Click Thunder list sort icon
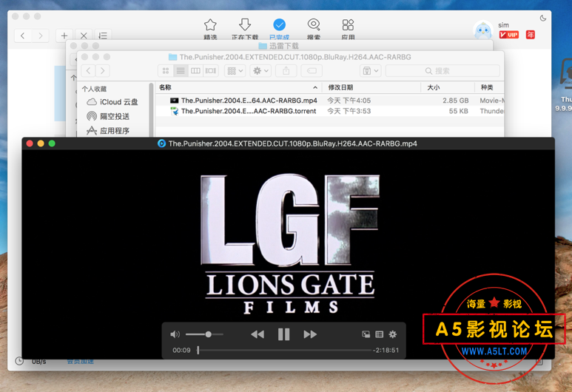 [103, 36]
